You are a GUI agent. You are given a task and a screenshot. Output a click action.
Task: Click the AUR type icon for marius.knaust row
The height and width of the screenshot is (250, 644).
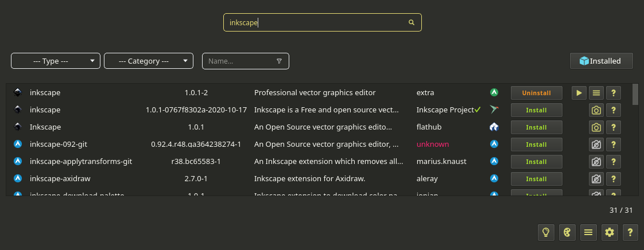494,161
